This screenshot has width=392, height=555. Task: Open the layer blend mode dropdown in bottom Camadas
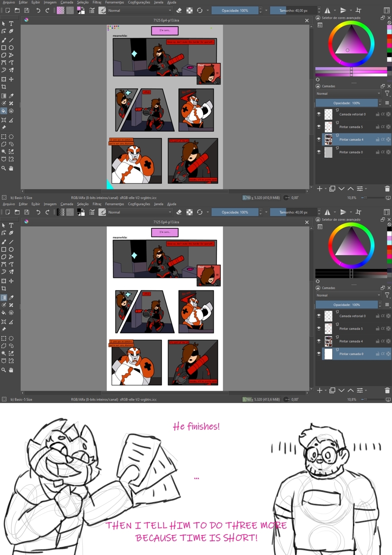coord(348,295)
